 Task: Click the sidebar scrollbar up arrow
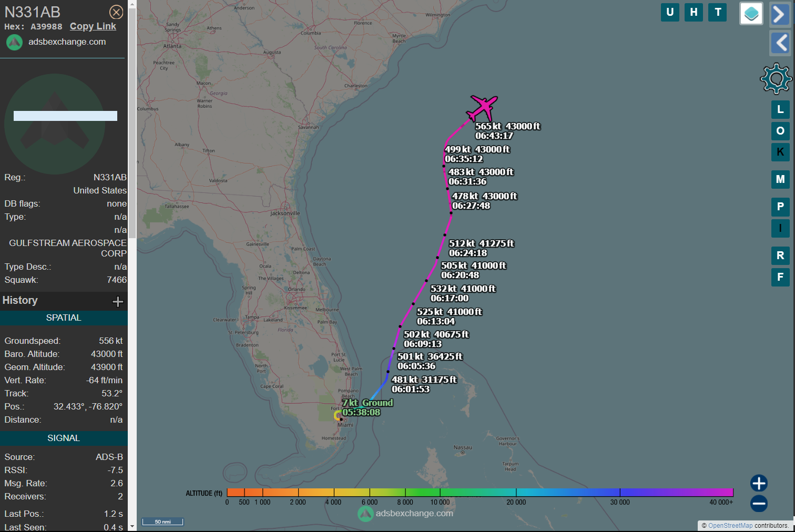132,4
